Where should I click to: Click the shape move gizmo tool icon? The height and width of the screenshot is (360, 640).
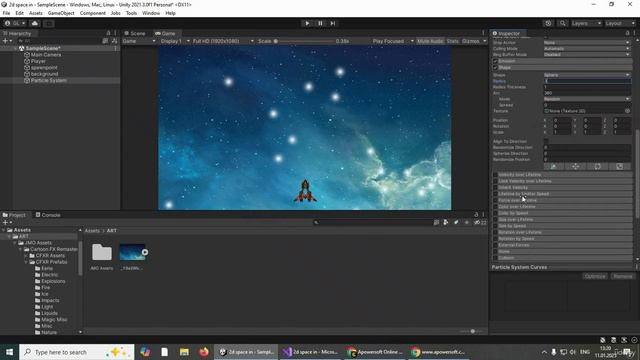point(576,167)
